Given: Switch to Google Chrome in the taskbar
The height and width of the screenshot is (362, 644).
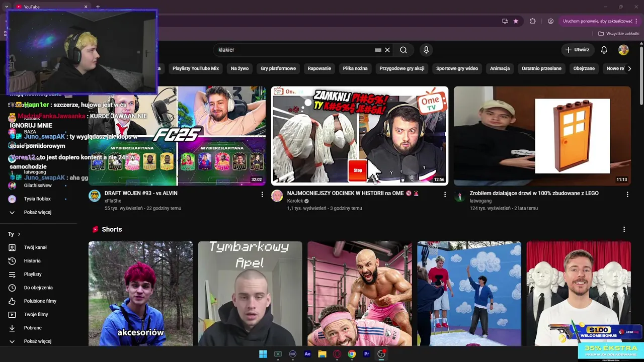Looking at the screenshot, I should pyautogui.click(x=352, y=354).
